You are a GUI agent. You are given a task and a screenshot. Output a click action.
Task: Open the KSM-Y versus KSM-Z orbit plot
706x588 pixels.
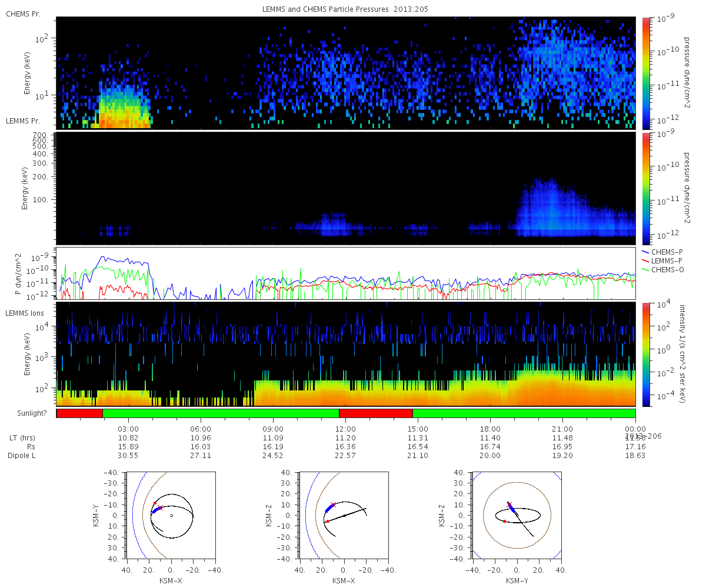tap(517, 516)
